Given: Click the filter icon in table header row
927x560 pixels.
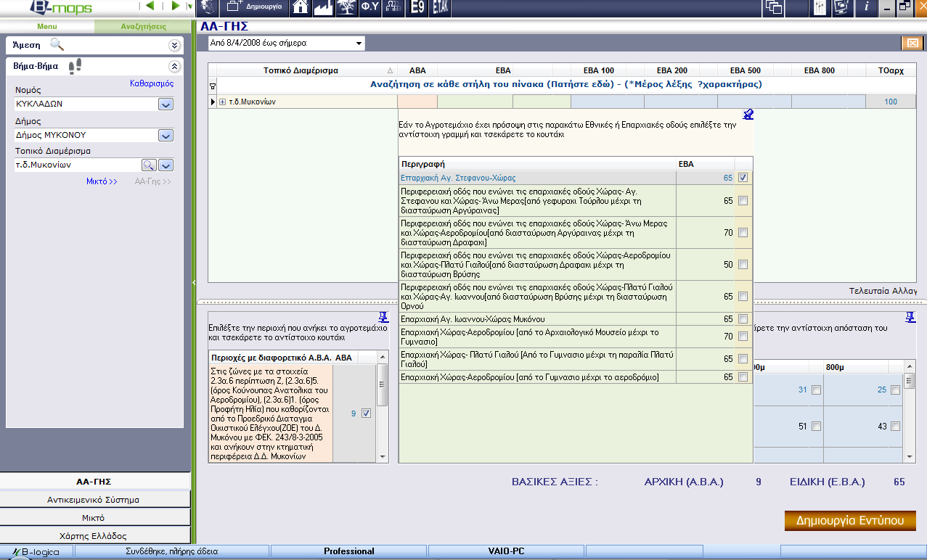Looking at the screenshot, I should pos(212,85).
